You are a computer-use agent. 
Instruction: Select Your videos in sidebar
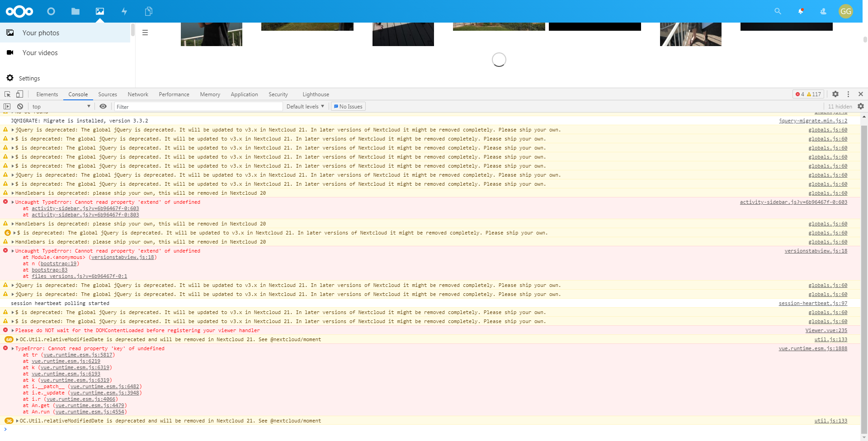click(65, 52)
